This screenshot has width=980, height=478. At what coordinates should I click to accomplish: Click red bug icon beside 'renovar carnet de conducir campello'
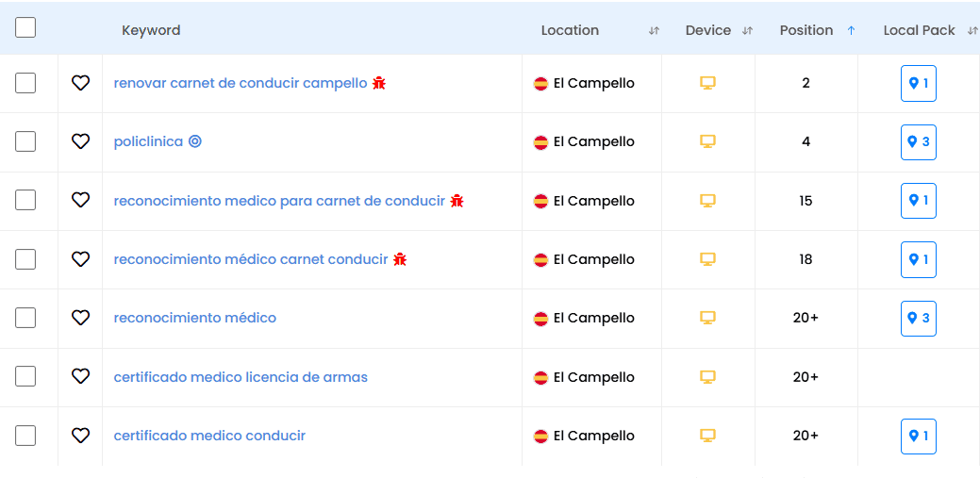pos(379,83)
